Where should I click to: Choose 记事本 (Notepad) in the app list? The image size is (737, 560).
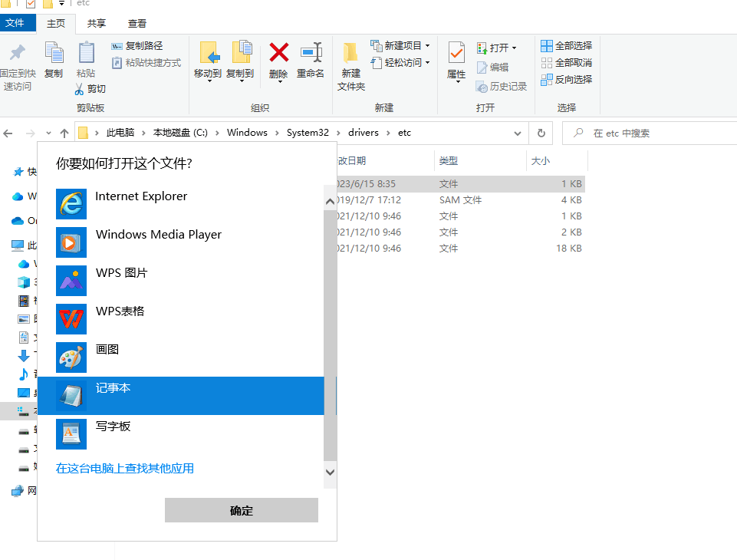tap(180, 395)
